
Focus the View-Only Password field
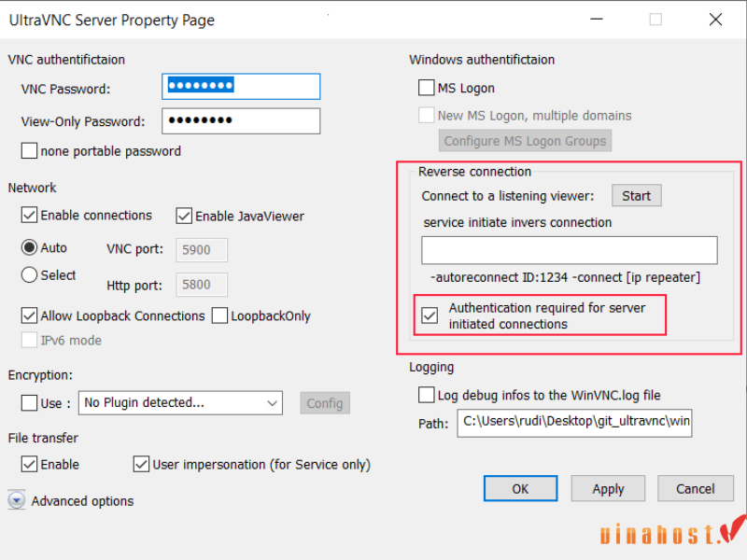tap(241, 121)
